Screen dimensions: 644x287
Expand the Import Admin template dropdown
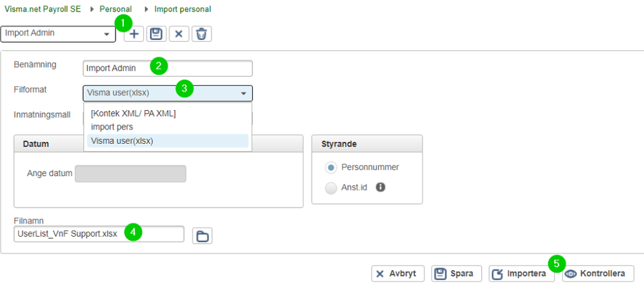pos(106,34)
